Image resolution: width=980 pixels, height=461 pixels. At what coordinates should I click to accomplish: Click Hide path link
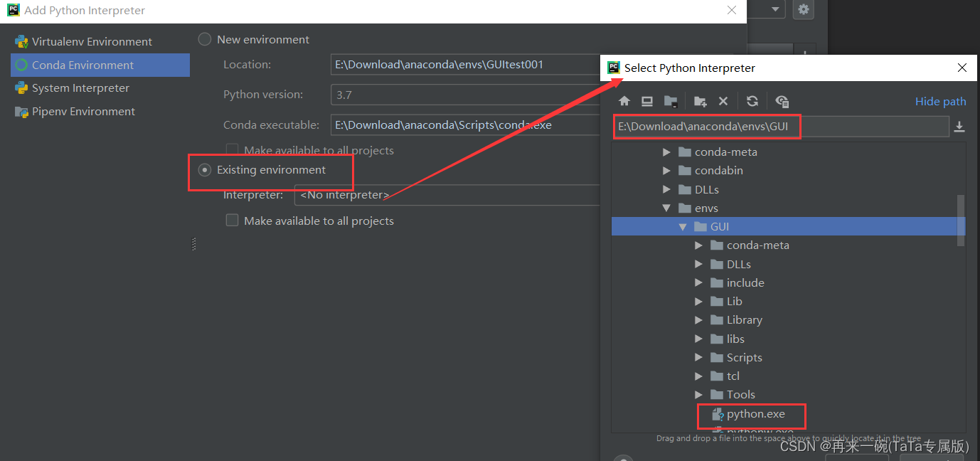coord(940,102)
